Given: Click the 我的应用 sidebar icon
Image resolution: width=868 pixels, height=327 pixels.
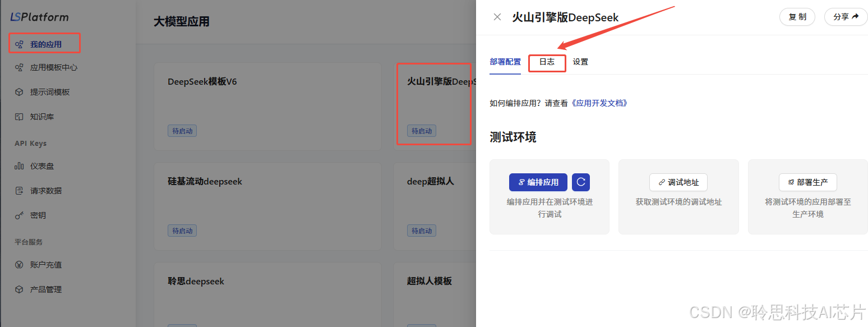Looking at the screenshot, I should [19, 44].
